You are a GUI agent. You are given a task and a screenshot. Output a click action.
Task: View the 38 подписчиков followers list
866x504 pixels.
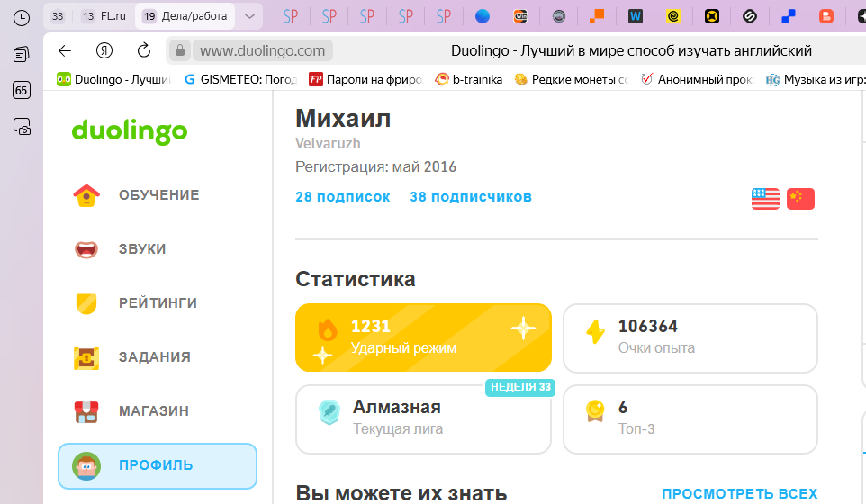471,197
